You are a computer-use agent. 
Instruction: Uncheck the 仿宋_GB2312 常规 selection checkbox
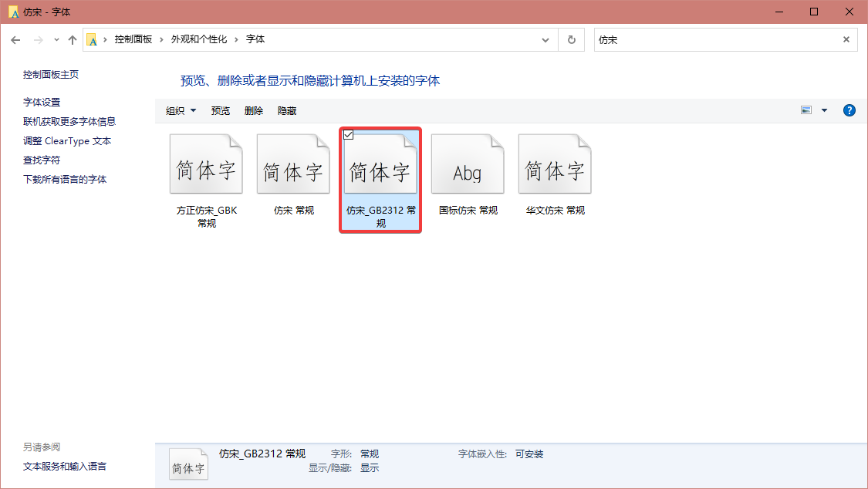(350, 135)
